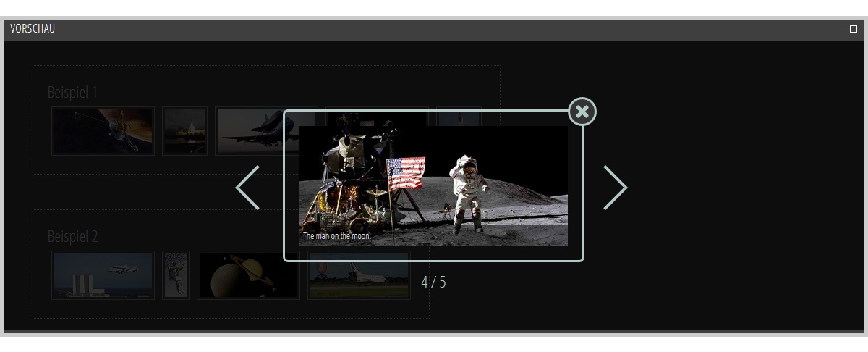Click the VORSCHAU panel title
The width and height of the screenshot is (868, 352).
coord(33,29)
